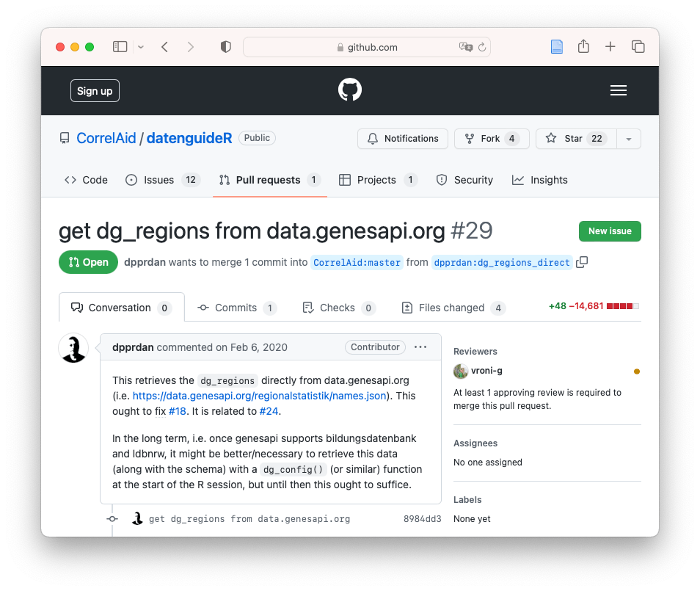Switch to the Files changed tab

[x=453, y=308]
